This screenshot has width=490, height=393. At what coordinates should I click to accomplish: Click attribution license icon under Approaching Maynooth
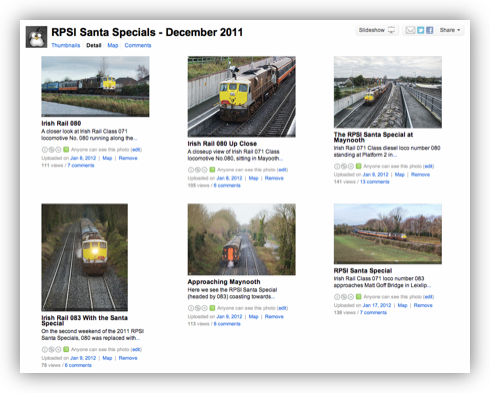191,308
